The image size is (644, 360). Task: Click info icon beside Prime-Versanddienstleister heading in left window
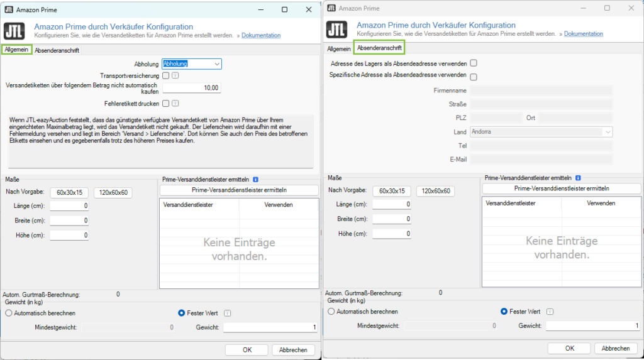255,180
